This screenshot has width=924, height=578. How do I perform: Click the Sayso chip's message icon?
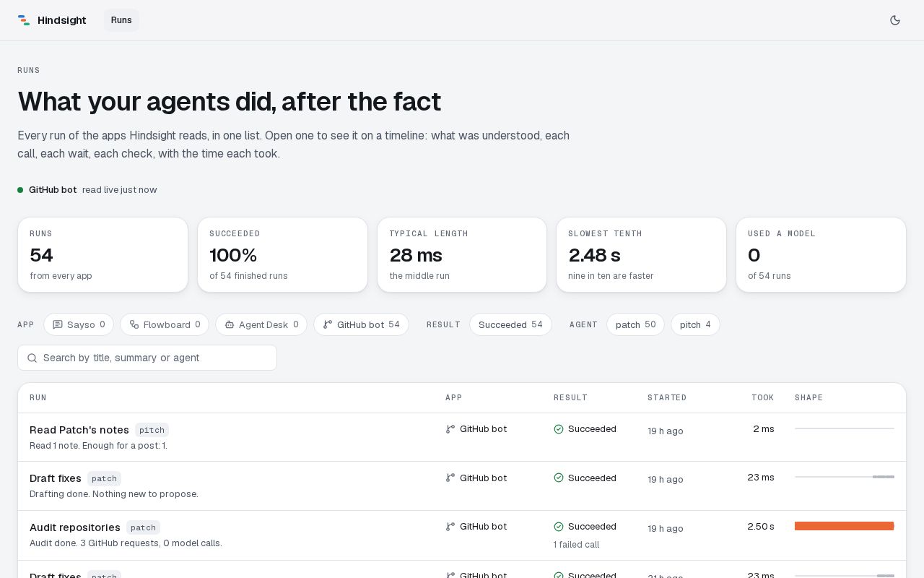(58, 324)
